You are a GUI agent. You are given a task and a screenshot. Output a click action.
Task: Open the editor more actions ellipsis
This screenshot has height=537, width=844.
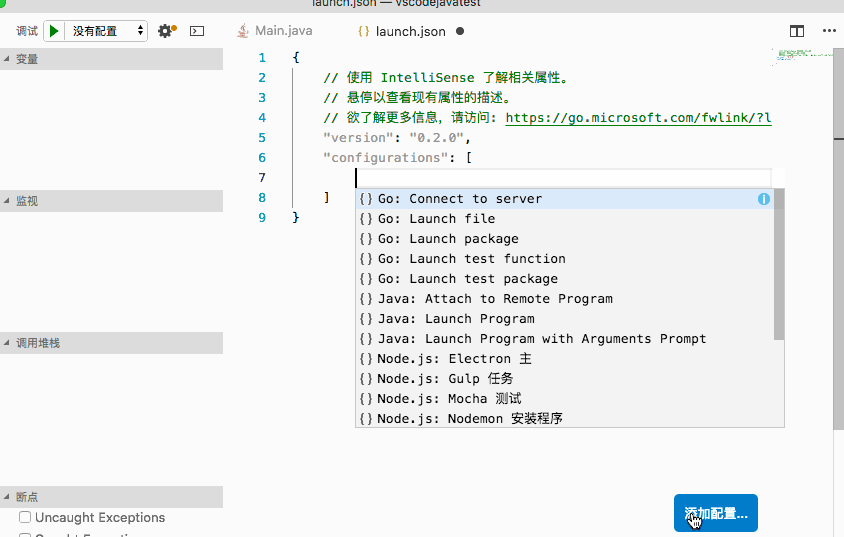[x=829, y=31]
